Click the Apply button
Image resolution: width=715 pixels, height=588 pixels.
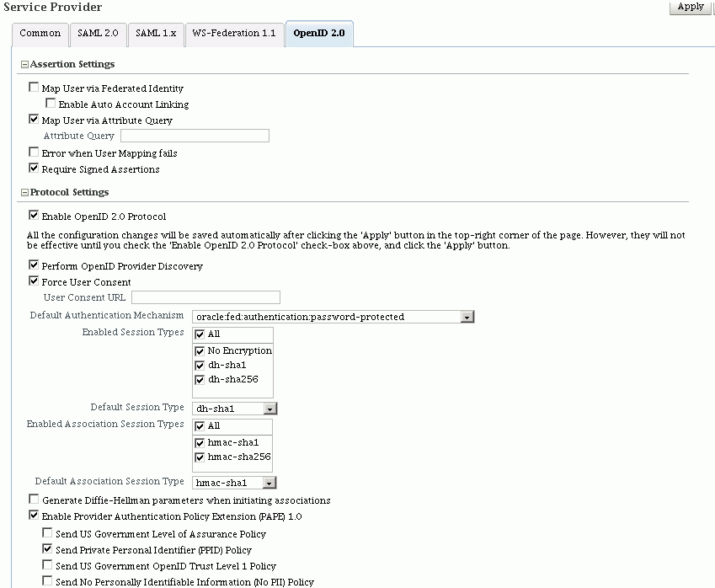click(x=691, y=8)
